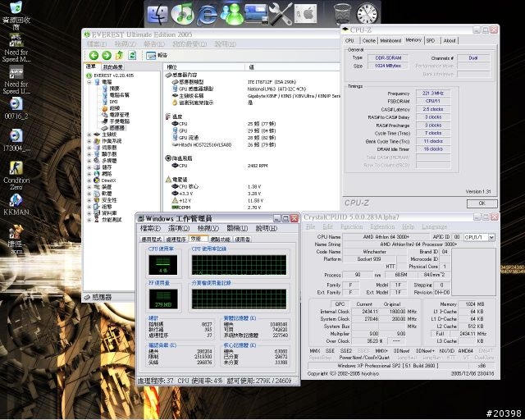Open the trash can icon in the dock
The image size is (525, 420).
point(342,14)
